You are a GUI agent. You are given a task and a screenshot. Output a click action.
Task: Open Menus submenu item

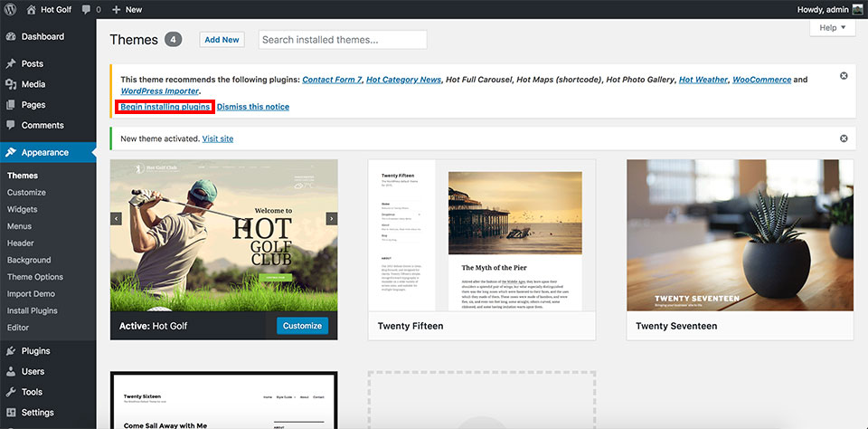[x=19, y=226]
